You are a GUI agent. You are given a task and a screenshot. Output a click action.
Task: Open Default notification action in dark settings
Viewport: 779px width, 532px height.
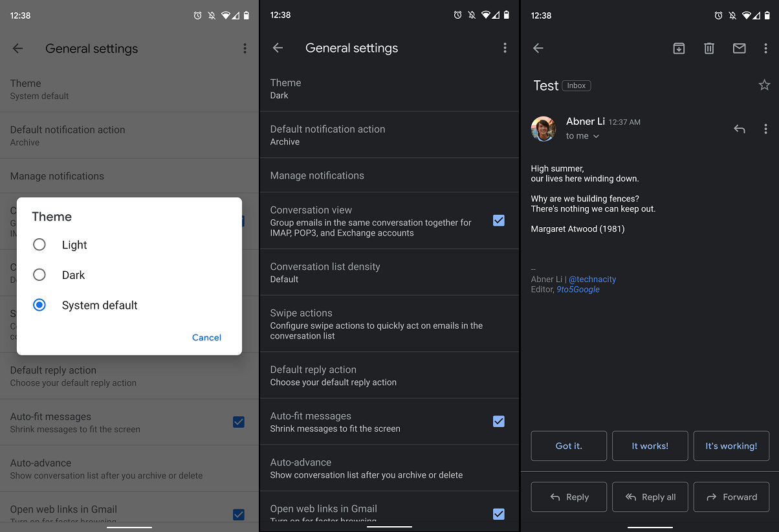pyautogui.click(x=389, y=135)
